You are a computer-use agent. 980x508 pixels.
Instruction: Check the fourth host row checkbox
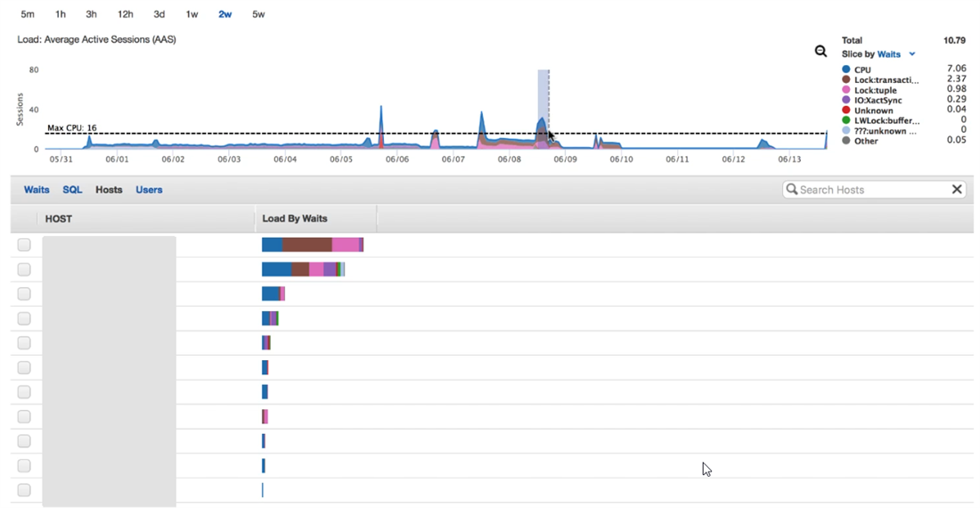coord(24,318)
